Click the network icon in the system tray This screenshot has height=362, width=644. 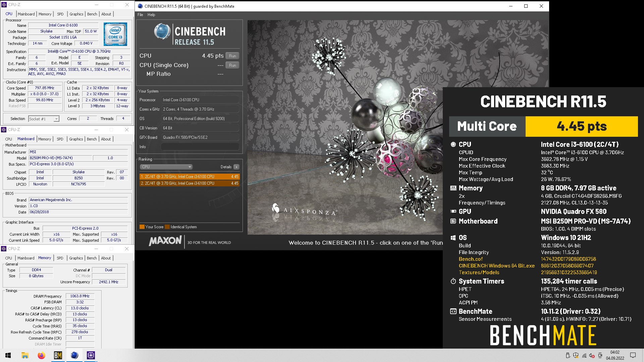[584, 355]
